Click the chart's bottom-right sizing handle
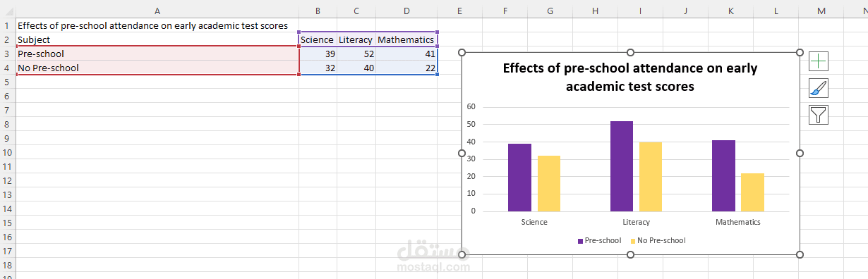The image size is (868, 279). coord(800,254)
